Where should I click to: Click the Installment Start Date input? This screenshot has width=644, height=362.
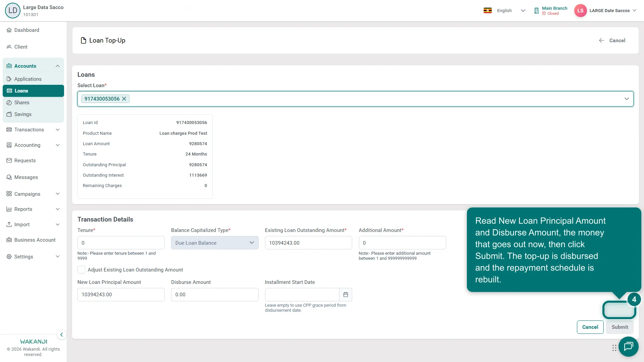(x=302, y=295)
